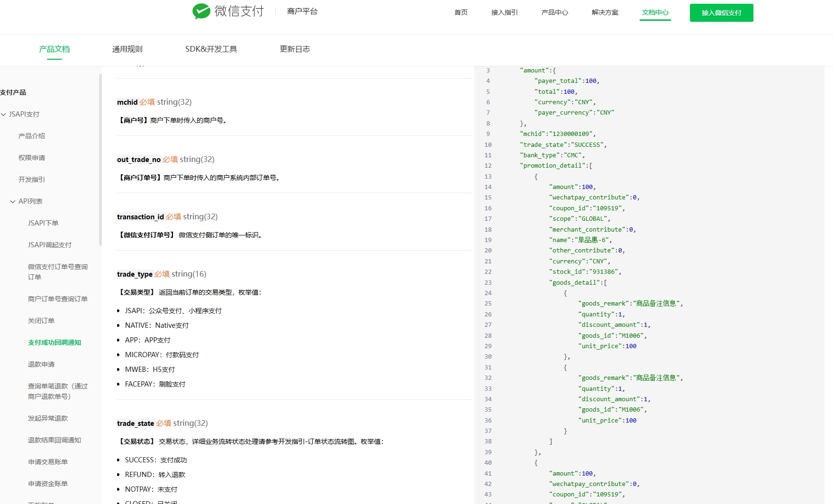Open 查询单笔退款（通过商户退款单号） in the sidebar
The width and height of the screenshot is (834, 504).
coord(58,391)
